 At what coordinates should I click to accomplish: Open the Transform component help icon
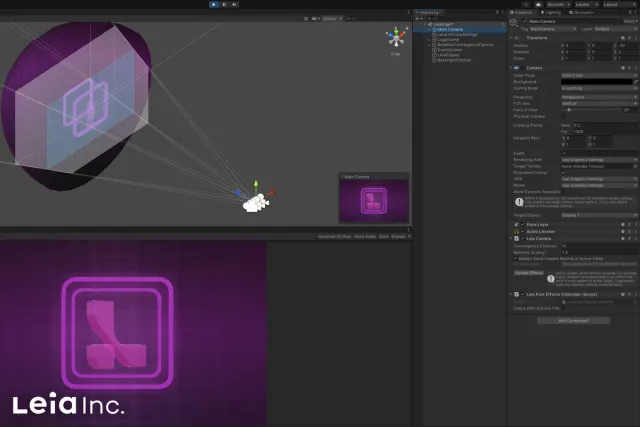pyautogui.click(x=623, y=38)
